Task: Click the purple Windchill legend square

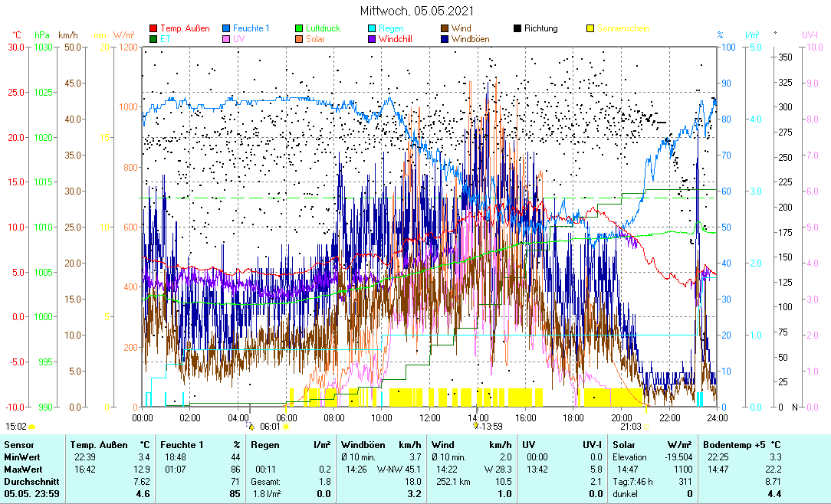Action: pyautogui.click(x=372, y=38)
